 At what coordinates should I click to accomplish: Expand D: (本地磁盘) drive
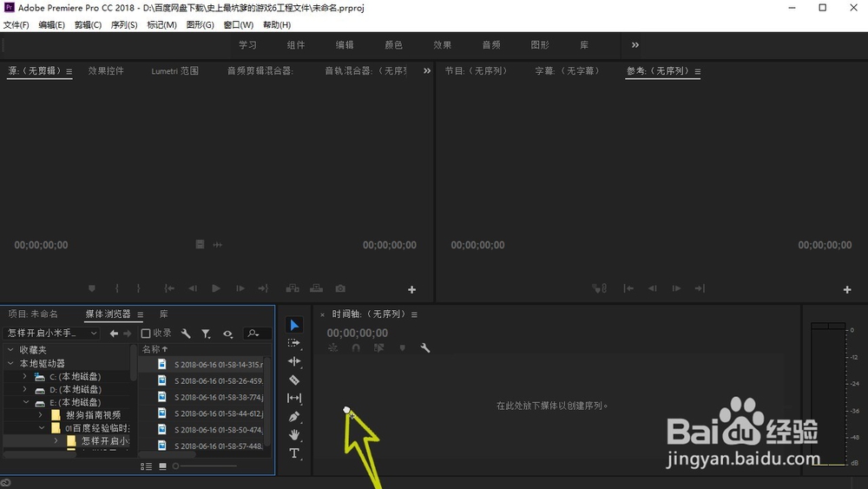click(25, 389)
